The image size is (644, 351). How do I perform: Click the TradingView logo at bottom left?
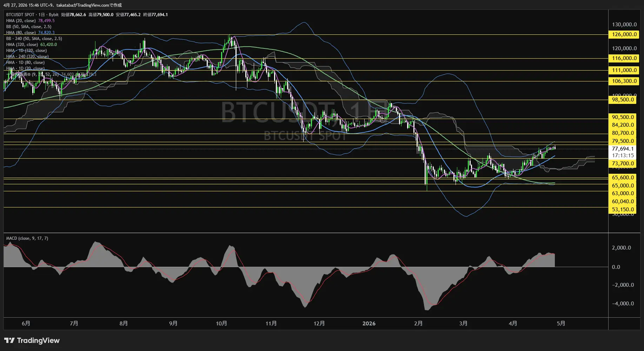[x=32, y=340]
